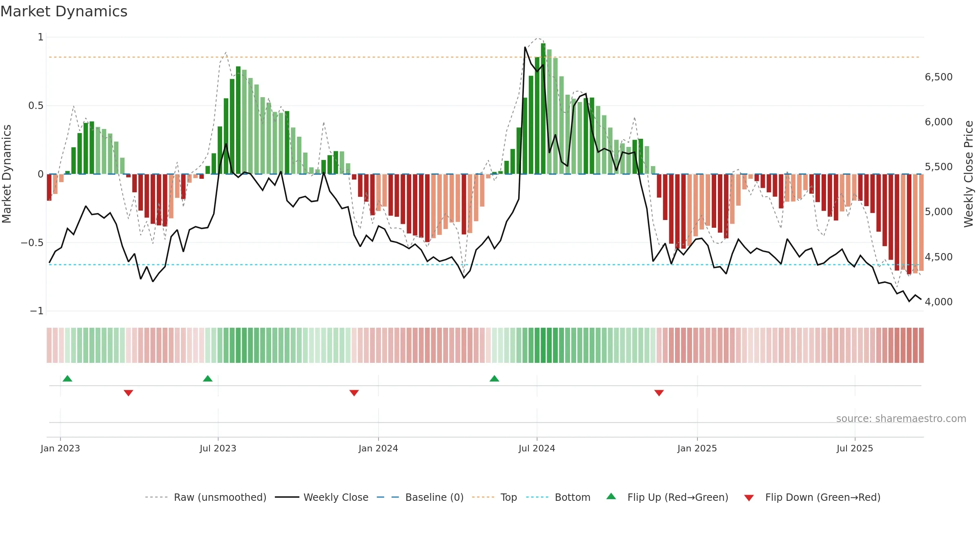Click the Jan 2024 axis label
This screenshot has width=980, height=551.
point(378,448)
